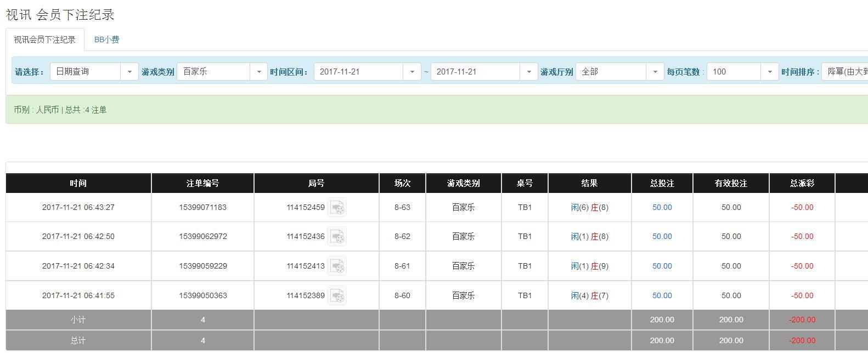Click video replay icon for round 114152389
Viewport: 868px width, 353px height.
pos(337,296)
